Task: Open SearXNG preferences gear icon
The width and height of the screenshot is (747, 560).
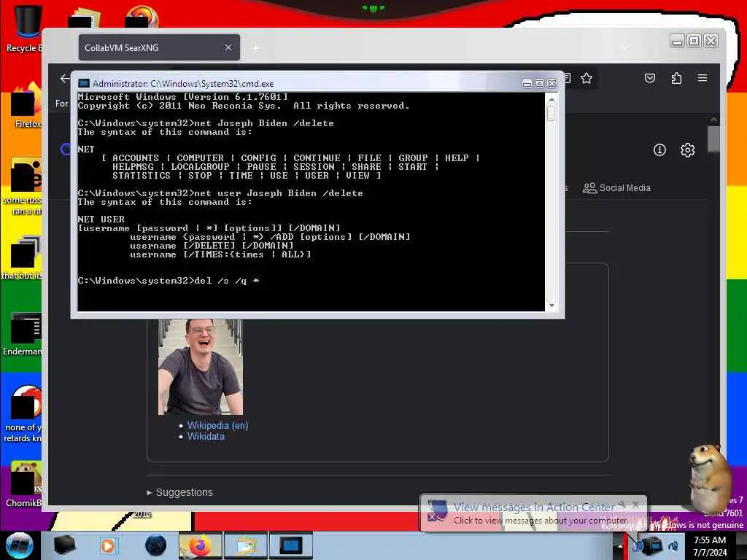Action: point(687,150)
